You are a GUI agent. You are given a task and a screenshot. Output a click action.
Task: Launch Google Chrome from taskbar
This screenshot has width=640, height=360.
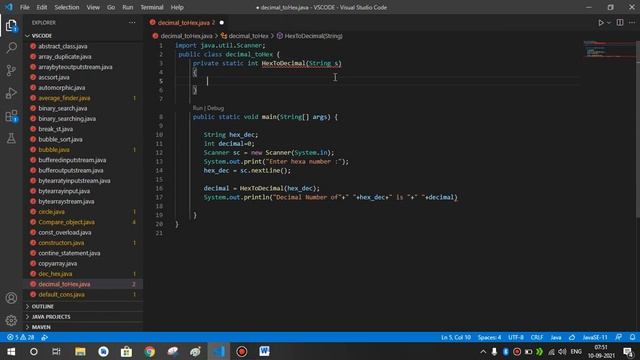149,351
